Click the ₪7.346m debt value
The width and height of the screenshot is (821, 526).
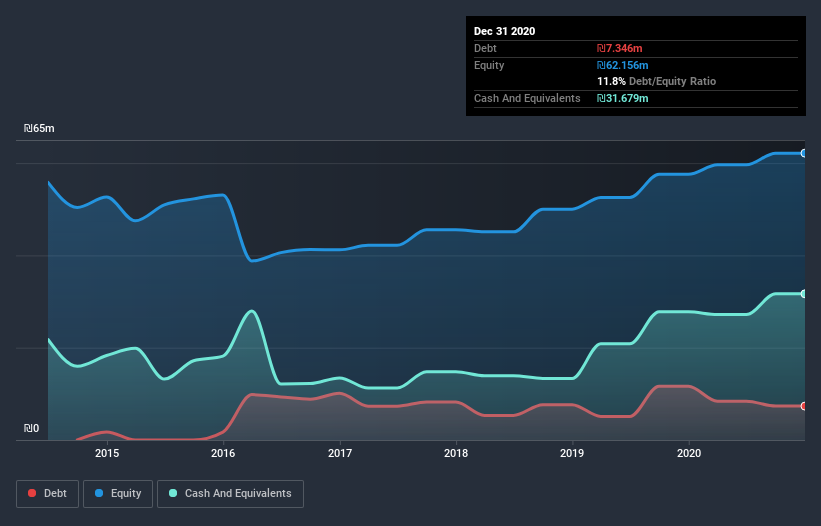pyautogui.click(x=619, y=48)
